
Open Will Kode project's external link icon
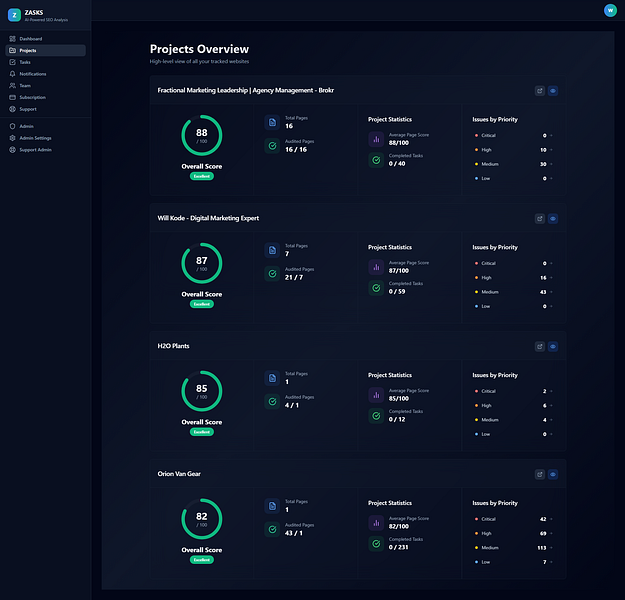(x=540, y=218)
